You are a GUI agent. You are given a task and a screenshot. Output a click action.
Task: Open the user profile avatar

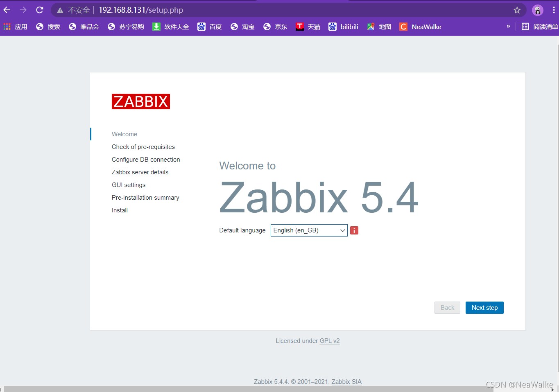[537, 10]
